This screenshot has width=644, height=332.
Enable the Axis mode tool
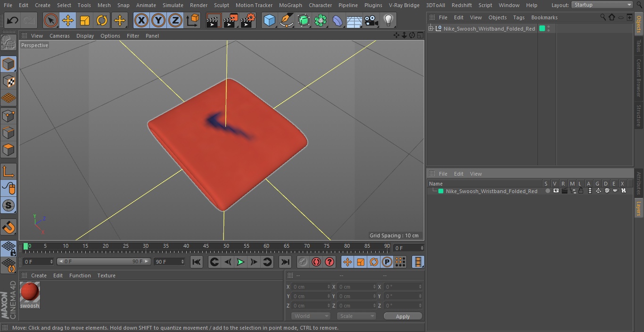(8, 172)
